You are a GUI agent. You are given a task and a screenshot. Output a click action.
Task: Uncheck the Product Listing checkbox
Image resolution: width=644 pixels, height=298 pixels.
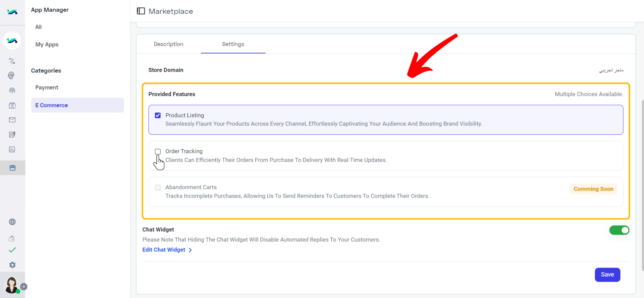[x=158, y=115]
